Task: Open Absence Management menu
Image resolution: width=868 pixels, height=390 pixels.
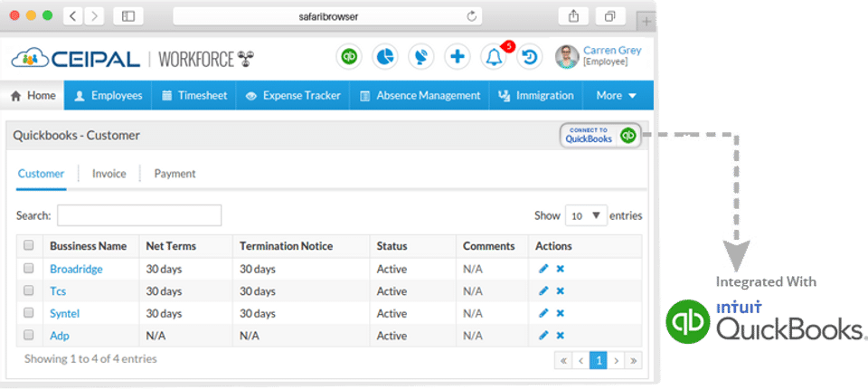Action: pyautogui.click(x=420, y=95)
